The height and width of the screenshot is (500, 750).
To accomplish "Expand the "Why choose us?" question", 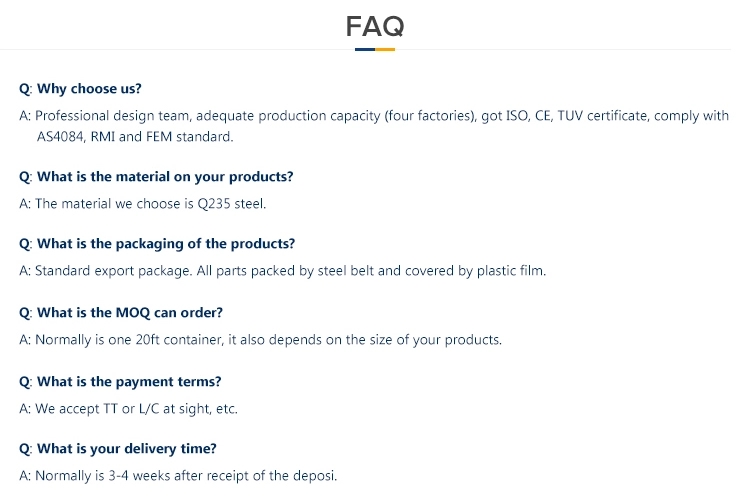I will pyautogui.click(x=89, y=89).
